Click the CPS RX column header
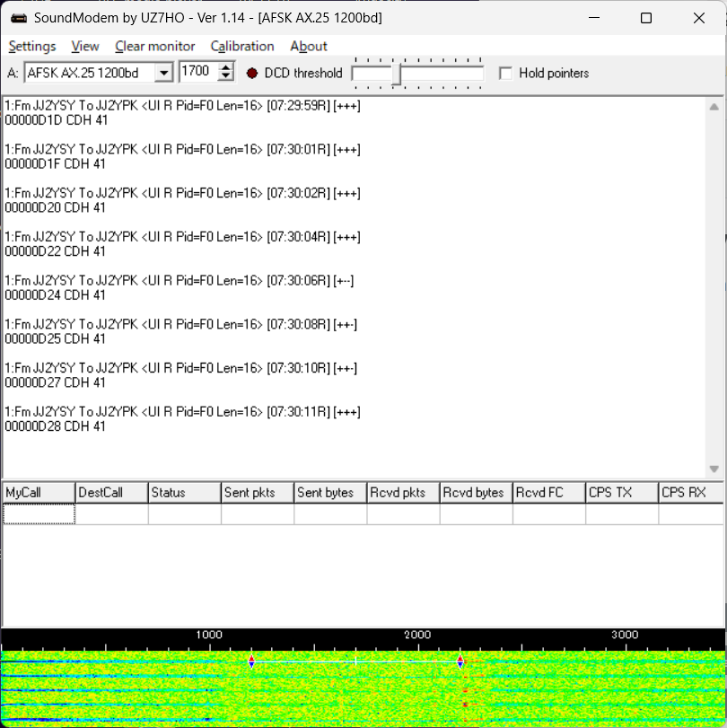Image resolution: width=727 pixels, height=728 pixels. 691,493
